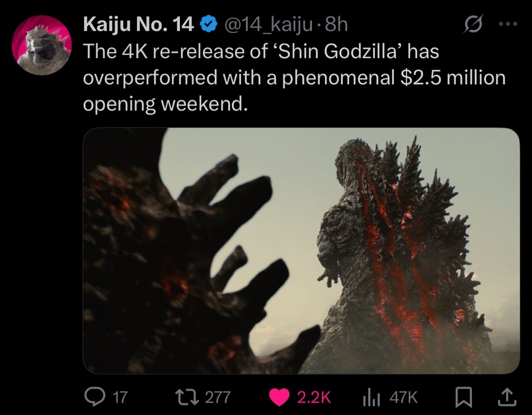Bookmark this post
532x415 pixels.
pyautogui.click(x=464, y=398)
